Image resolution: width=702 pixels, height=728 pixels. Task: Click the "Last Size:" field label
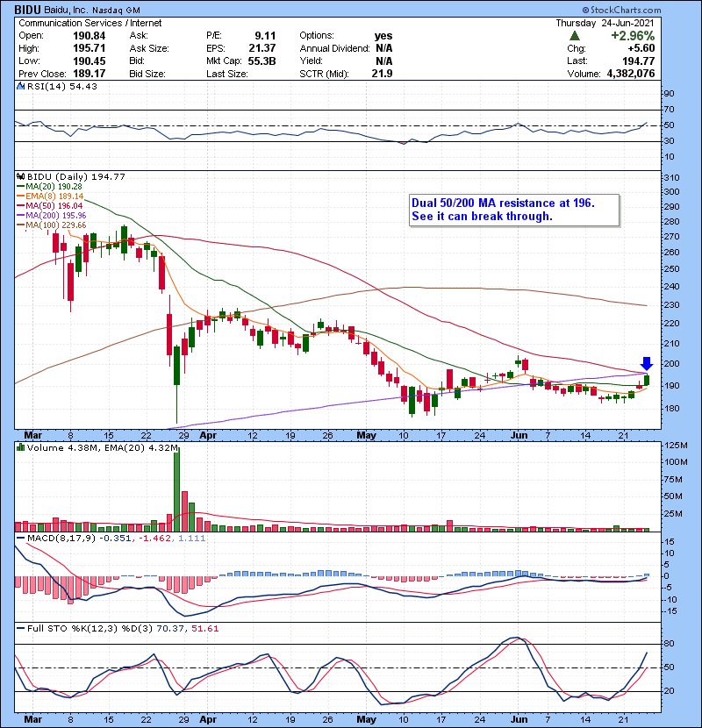pyautogui.click(x=227, y=74)
